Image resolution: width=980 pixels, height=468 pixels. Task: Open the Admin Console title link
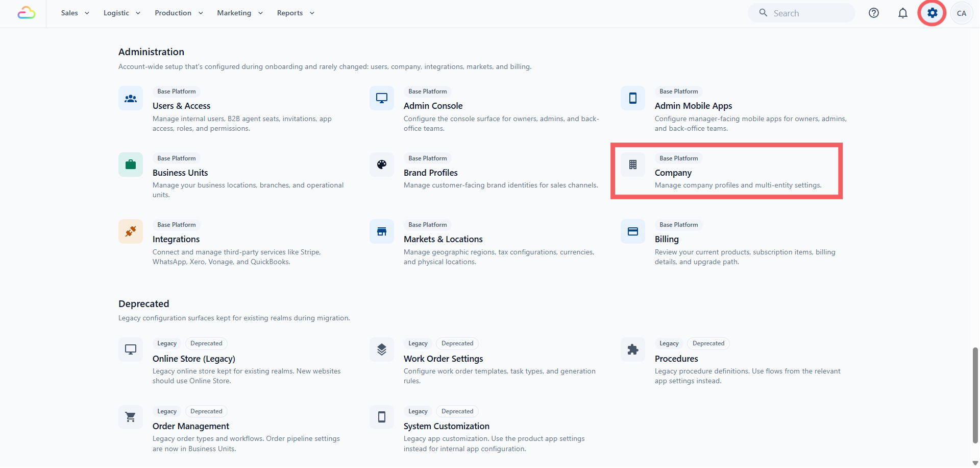coord(433,106)
